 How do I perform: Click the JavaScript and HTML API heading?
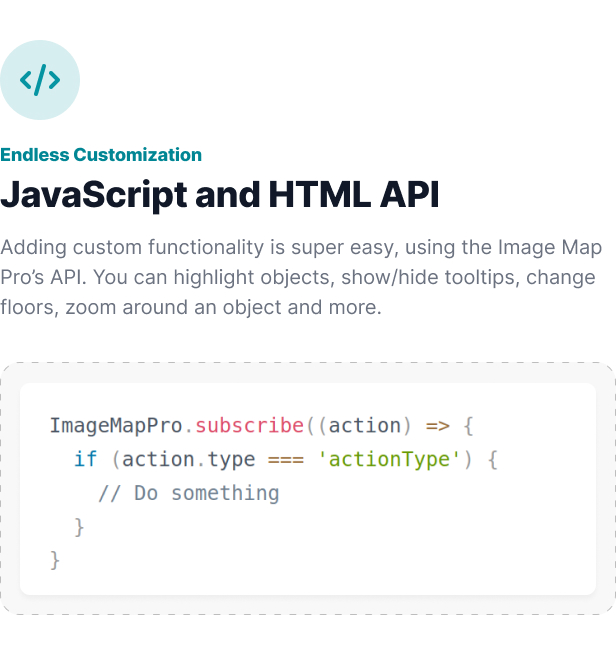pos(220,194)
